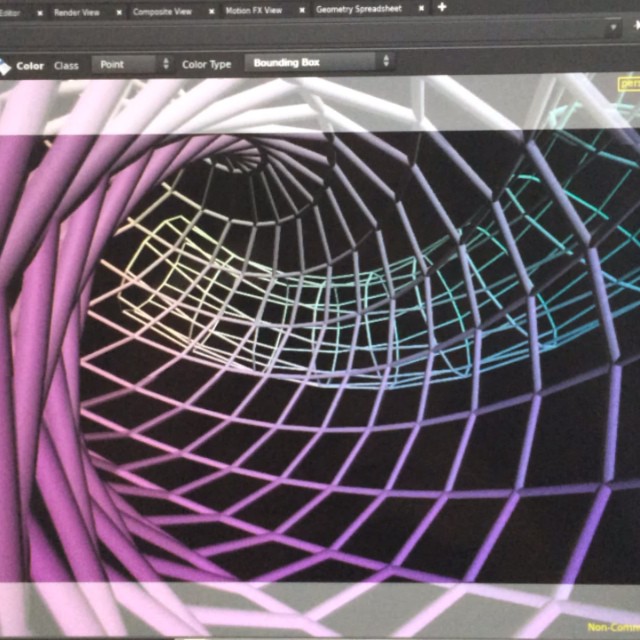The image size is (640, 640).
Task: Add a new pane tab with plus icon
Action: [x=443, y=8]
